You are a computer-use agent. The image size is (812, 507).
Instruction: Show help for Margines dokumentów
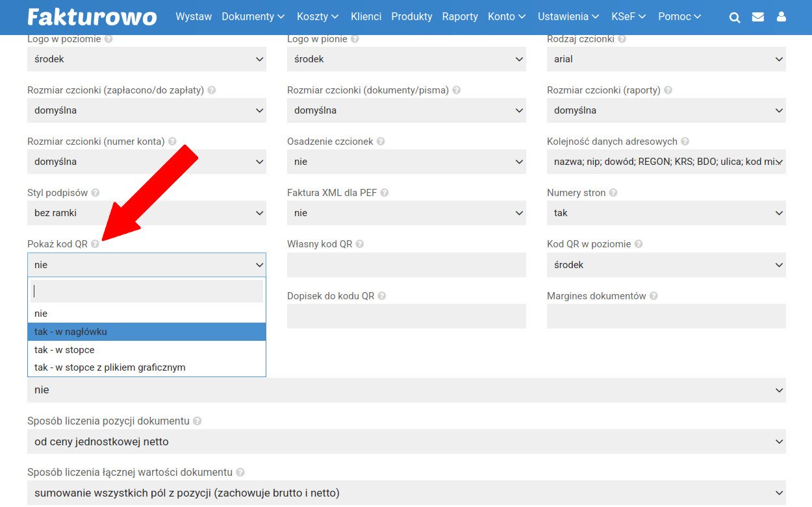[x=653, y=296]
